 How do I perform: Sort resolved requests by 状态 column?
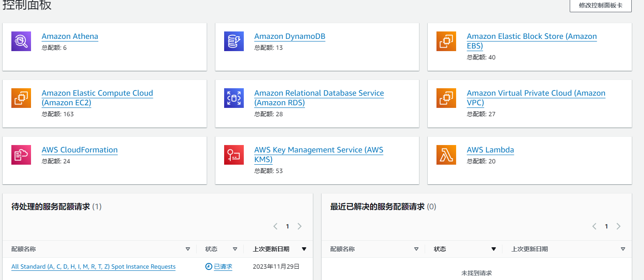pyautogui.click(x=494, y=249)
